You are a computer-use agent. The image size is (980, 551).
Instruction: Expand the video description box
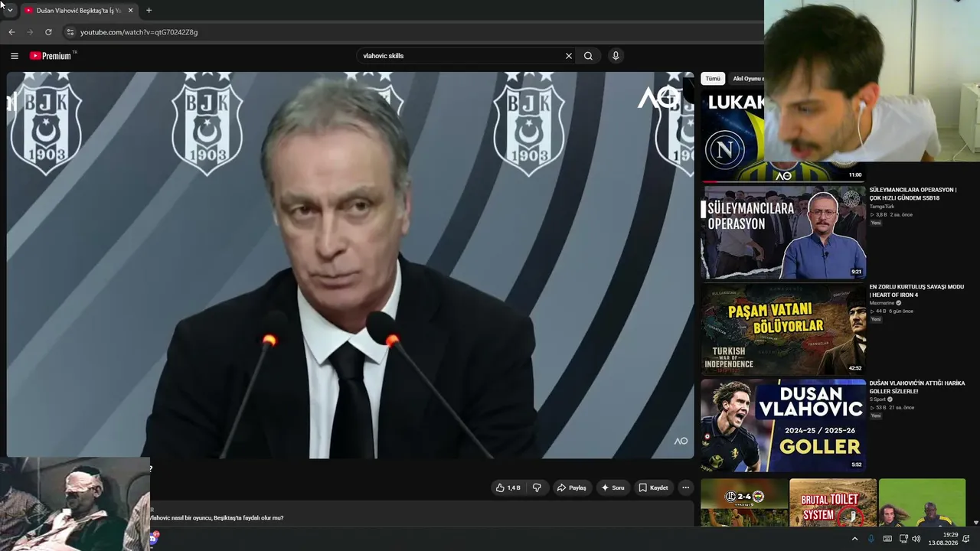pos(422,514)
